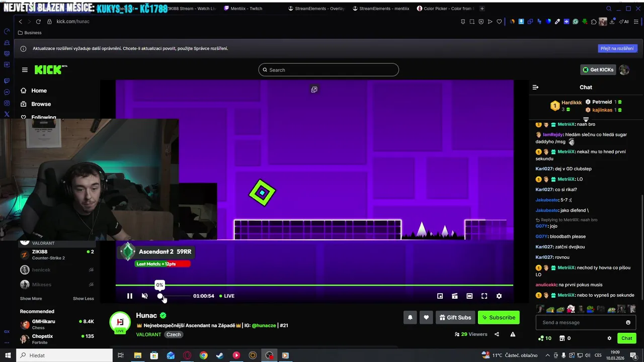
Task: Open the Kick hamburger menu
Action: (25, 70)
